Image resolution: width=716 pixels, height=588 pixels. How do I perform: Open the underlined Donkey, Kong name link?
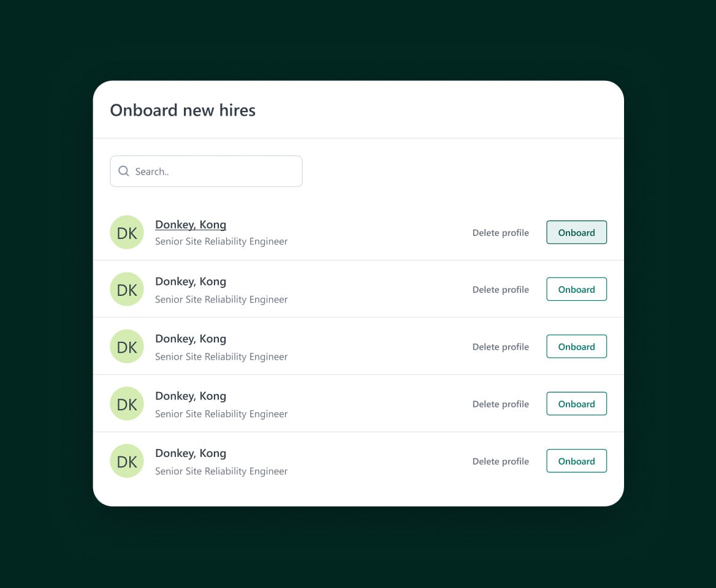click(x=191, y=224)
